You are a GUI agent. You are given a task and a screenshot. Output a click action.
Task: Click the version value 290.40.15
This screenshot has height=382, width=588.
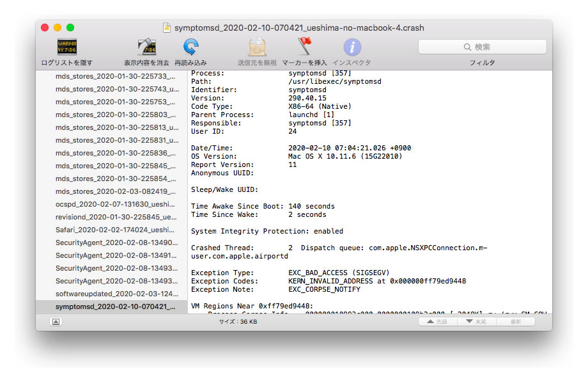(307, 98)
